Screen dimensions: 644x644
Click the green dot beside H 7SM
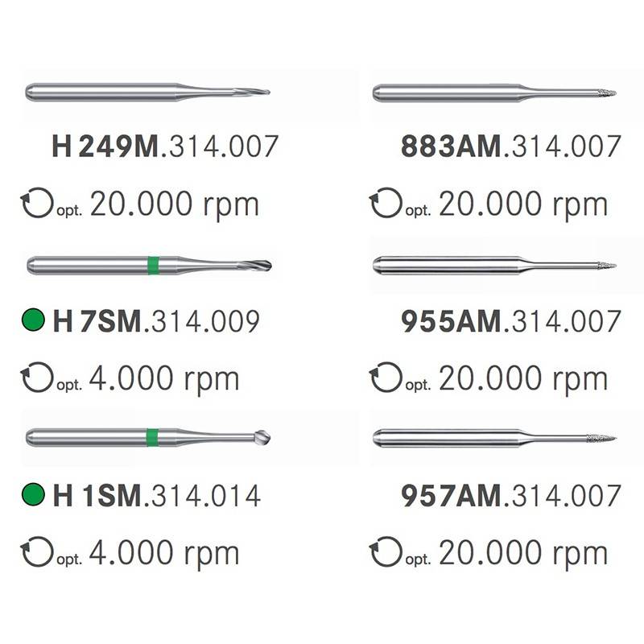click(x=33, y=321)
